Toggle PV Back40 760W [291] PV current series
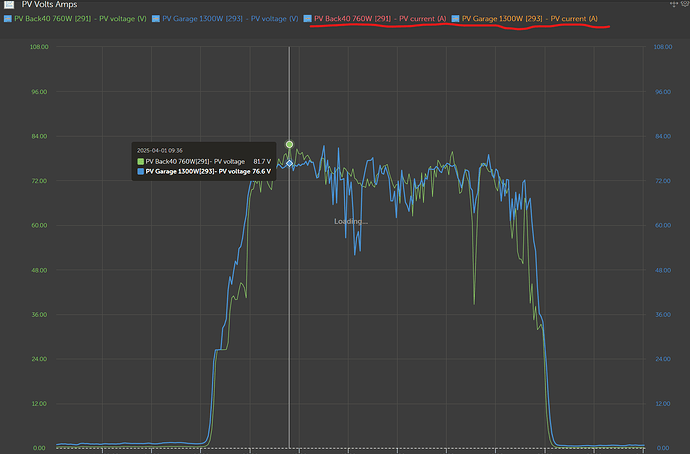 click(x=375, y=18)
